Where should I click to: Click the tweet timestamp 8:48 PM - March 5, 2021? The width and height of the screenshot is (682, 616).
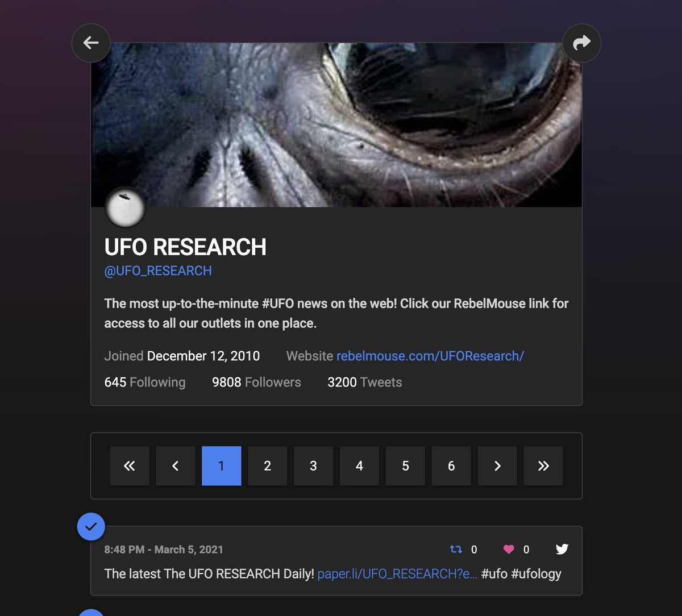coord(164,550)
